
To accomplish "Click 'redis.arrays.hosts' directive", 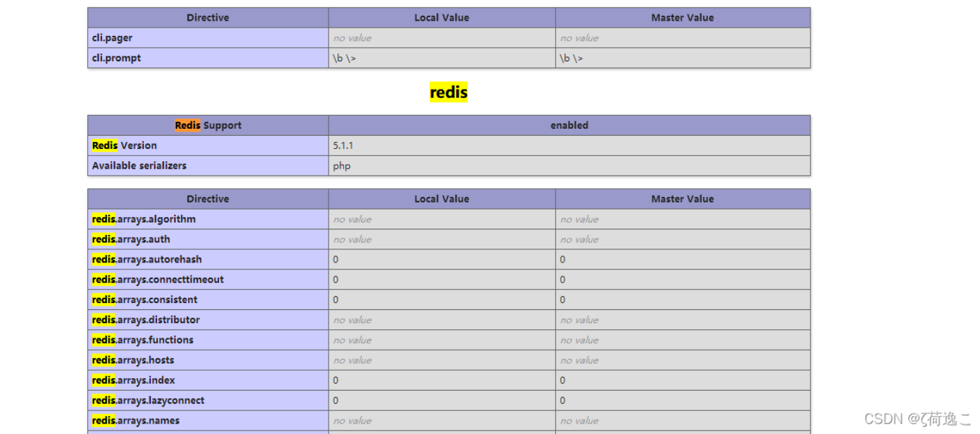I will coord(208,360).
